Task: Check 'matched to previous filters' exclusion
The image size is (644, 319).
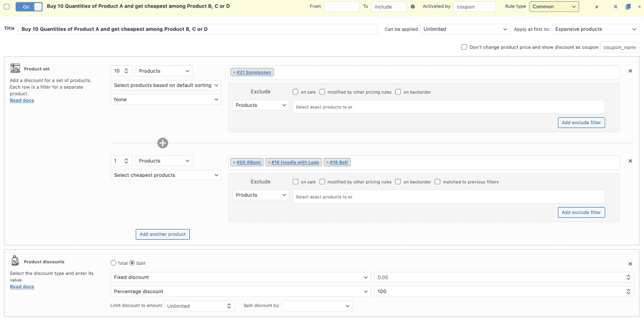Action: pos(438,182)
